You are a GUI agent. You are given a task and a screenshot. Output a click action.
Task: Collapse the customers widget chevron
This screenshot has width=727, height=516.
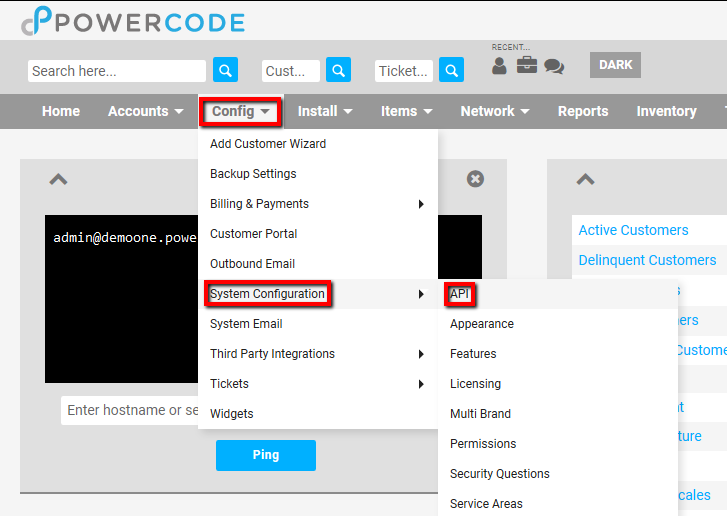point(585,179)
